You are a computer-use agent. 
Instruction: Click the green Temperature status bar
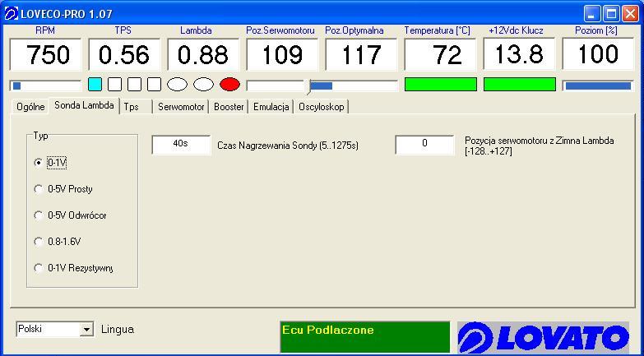tap(440, 84)
